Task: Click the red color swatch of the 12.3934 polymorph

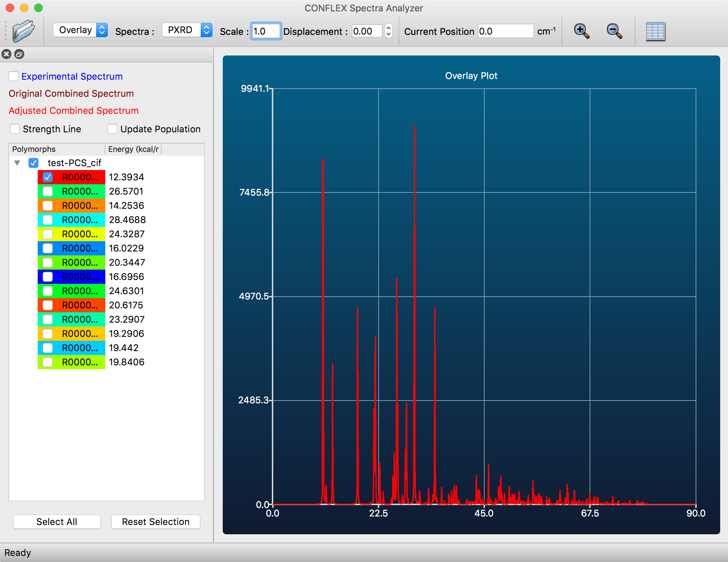Action: coord(82,177)
